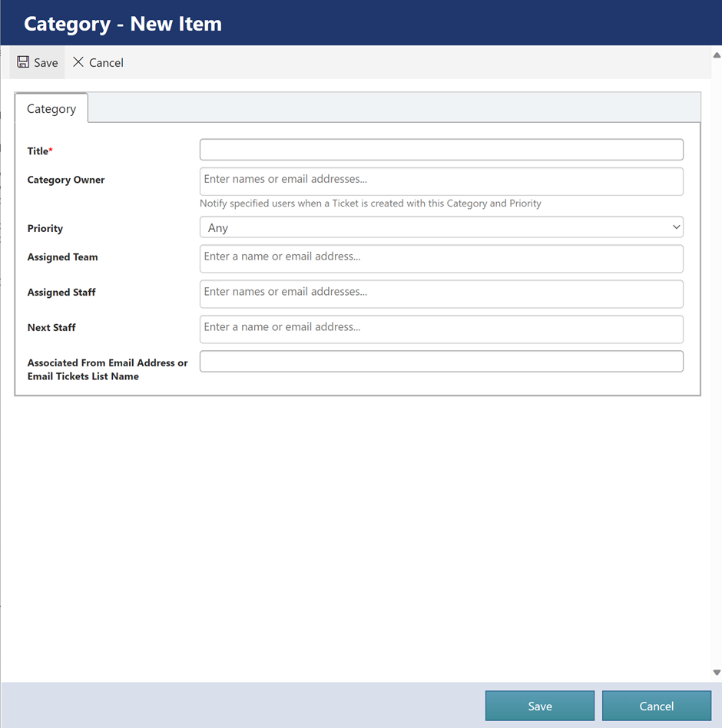Click the Associated From Email Address field

point(441,362)
